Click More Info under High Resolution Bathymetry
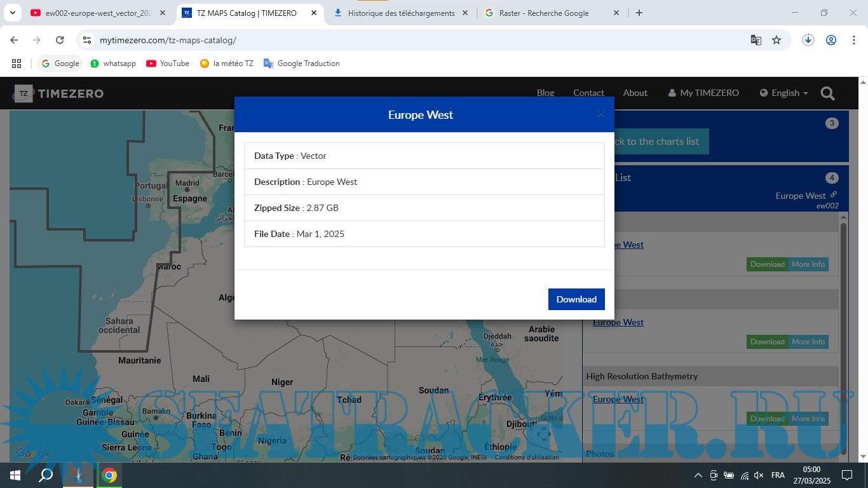 (808, 419)
